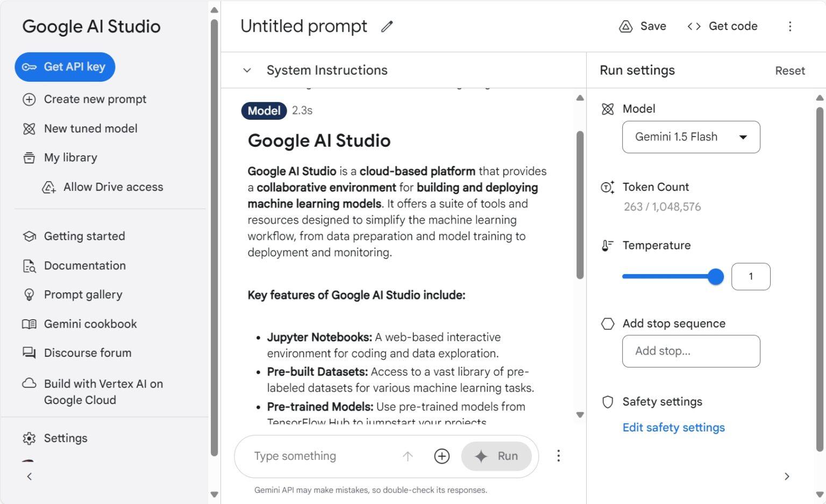Click Get code in the header
The width and height of the screenshot is (826, 504).
tap(722, 26)
